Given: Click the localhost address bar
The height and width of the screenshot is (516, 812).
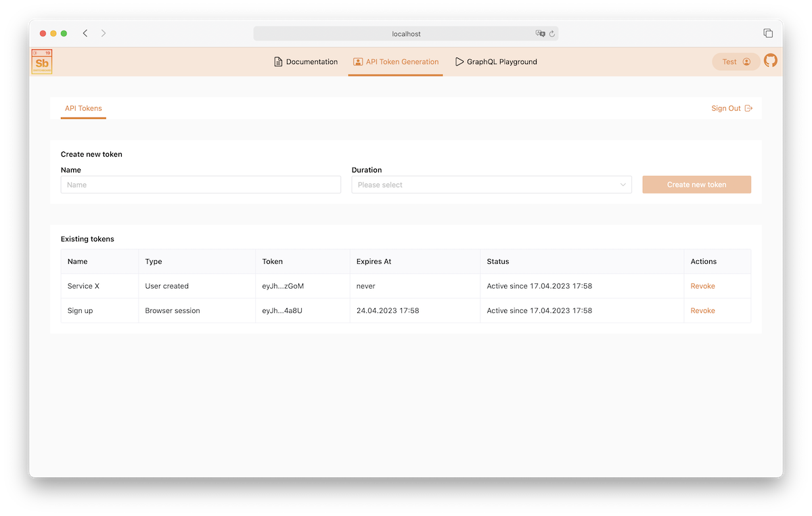Looking at the screenshot, I should coord(406,33).
